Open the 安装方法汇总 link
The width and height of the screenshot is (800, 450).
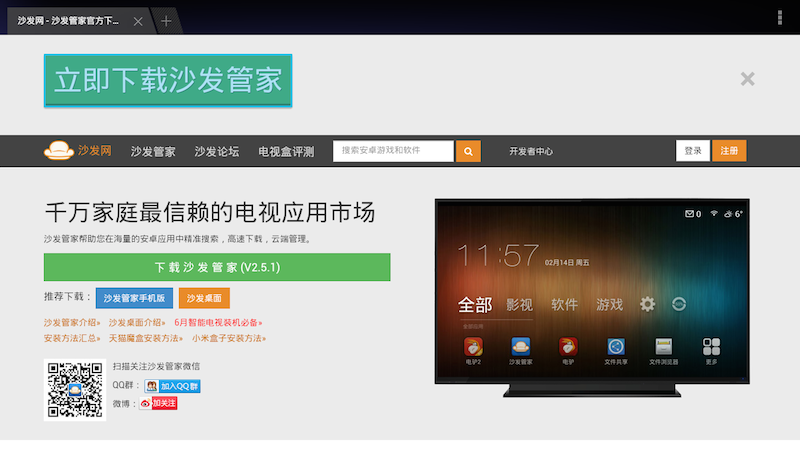click(x=72, y=338)
